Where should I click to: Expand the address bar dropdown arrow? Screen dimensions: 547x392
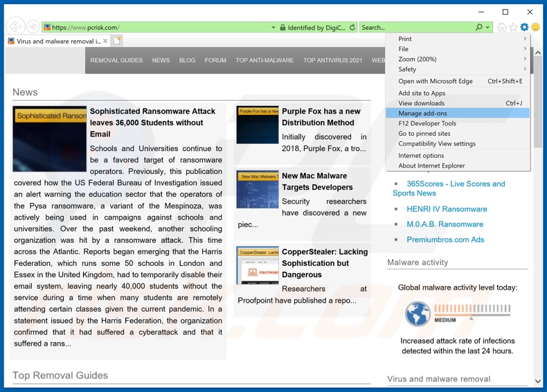[x=273, y=28]
